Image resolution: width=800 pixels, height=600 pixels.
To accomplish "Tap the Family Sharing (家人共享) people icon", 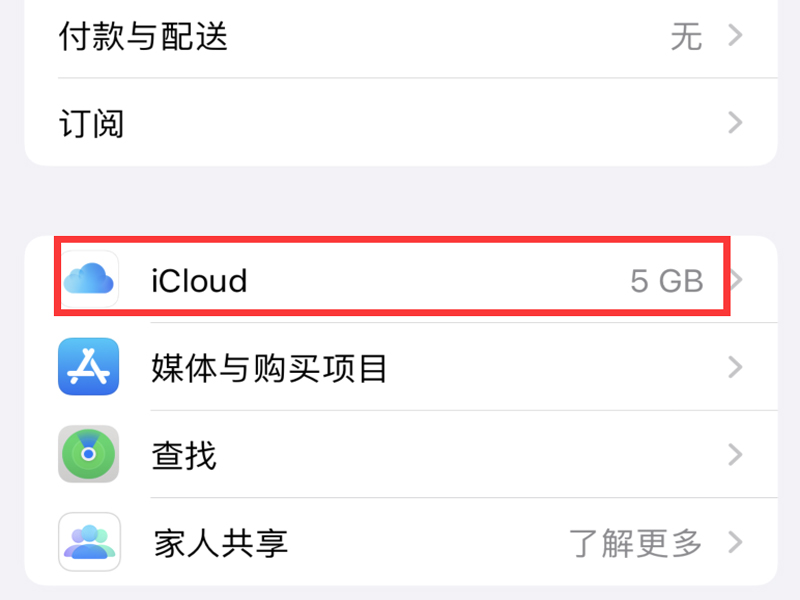I will point(89,542).
